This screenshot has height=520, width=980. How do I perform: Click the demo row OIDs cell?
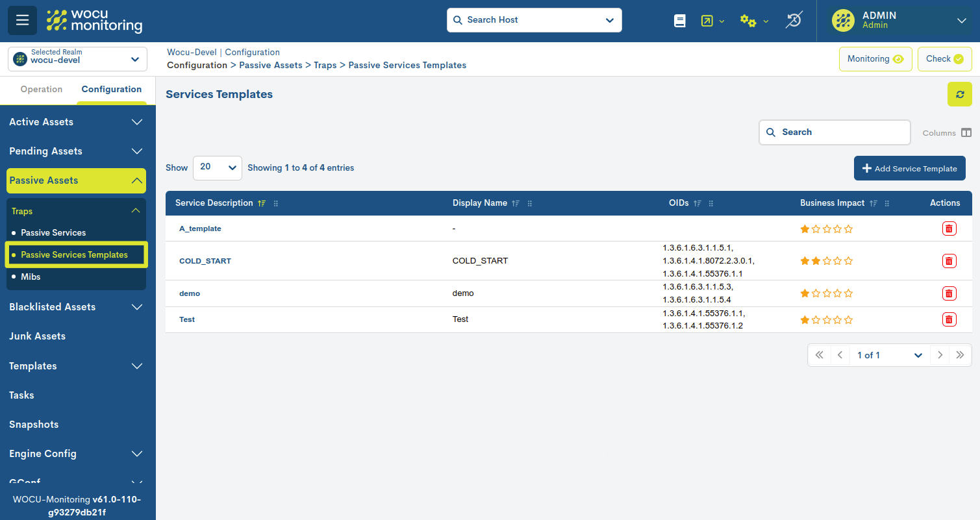click(x=697, y=293)
